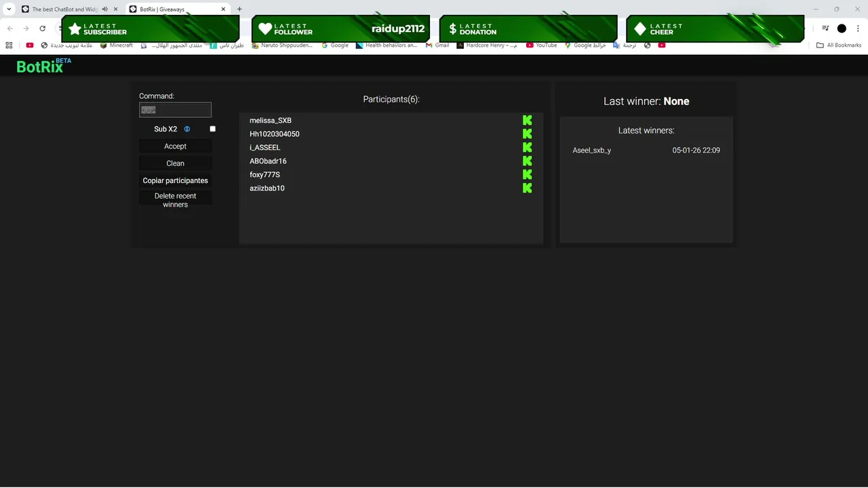
Task: Click Copiar participantes button
Action: [175, 181]
